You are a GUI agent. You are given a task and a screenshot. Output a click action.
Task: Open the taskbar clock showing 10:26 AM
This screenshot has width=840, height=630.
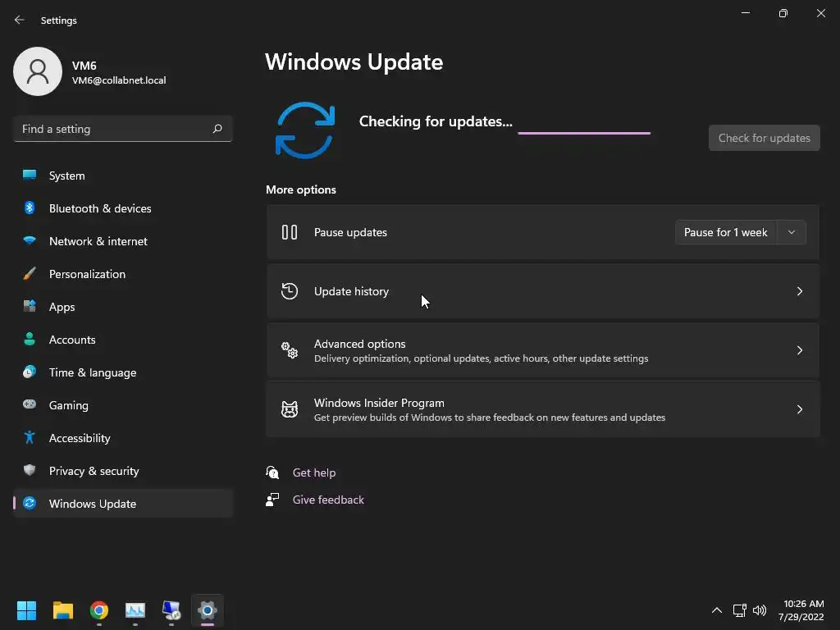[801, 610]
